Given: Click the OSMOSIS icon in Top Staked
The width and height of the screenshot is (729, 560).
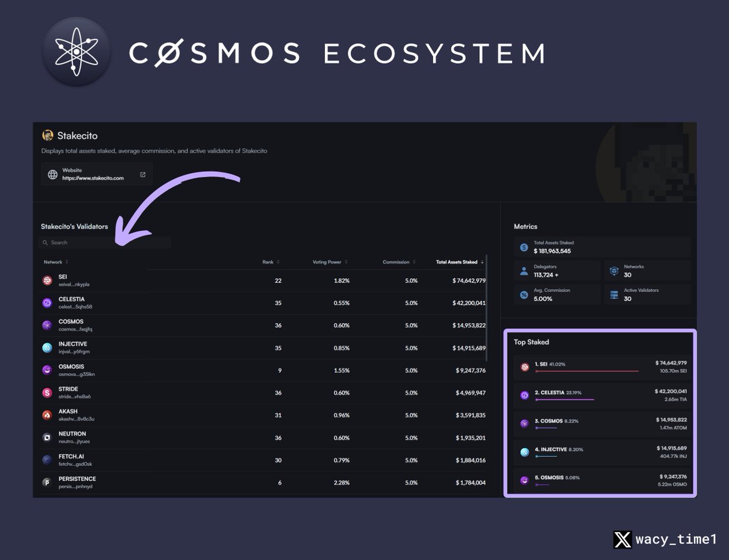Looking at the screenshot, I should [525, 480].
